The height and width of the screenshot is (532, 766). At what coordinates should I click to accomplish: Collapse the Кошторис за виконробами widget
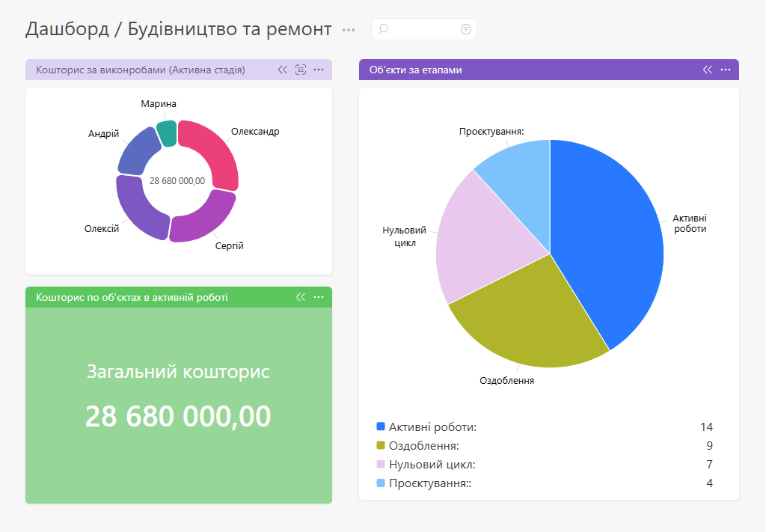coord(282,70)
